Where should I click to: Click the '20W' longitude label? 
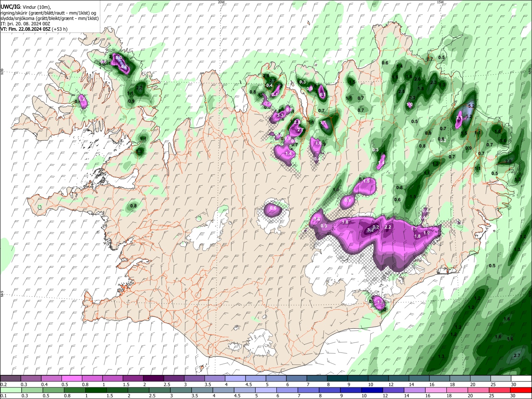coord(221,2)
